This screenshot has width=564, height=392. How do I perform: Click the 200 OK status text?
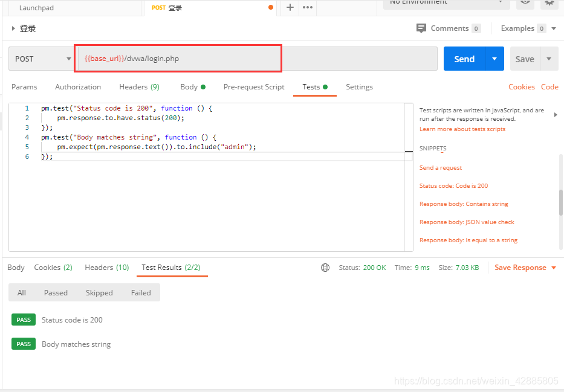tap(374, 268)
